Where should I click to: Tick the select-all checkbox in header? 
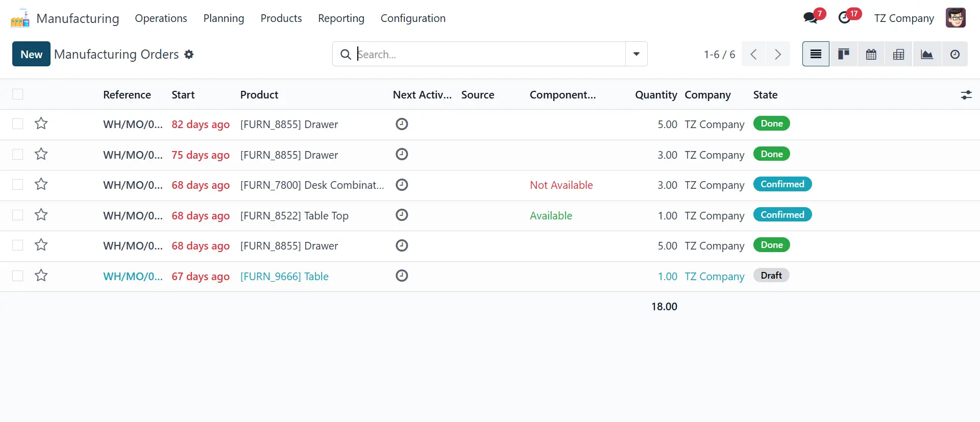pos(18,94)
